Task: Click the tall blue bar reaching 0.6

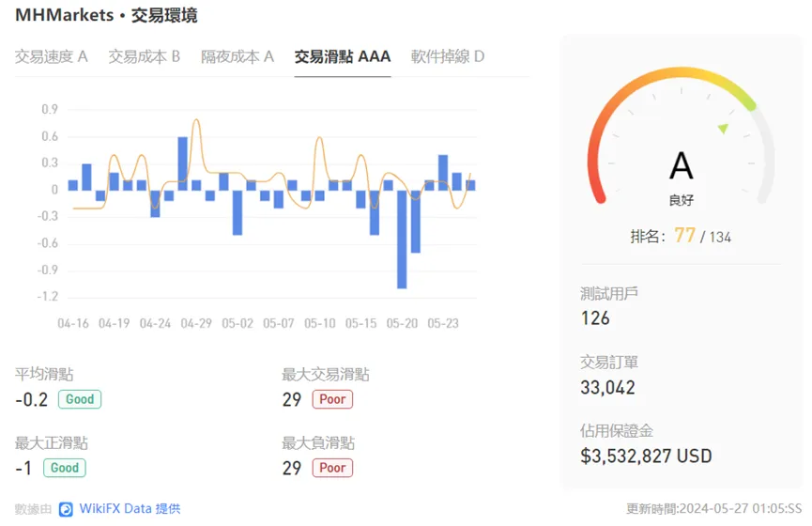Action: 182,163
